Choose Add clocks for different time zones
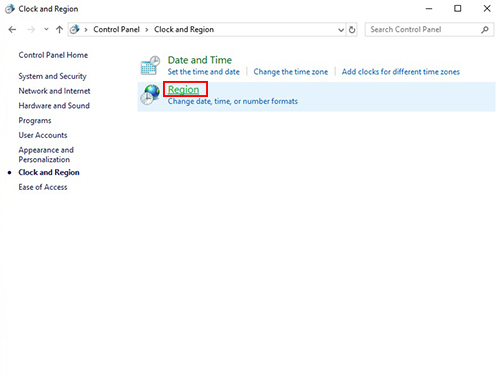500x375 pixels. click(401, 72)
